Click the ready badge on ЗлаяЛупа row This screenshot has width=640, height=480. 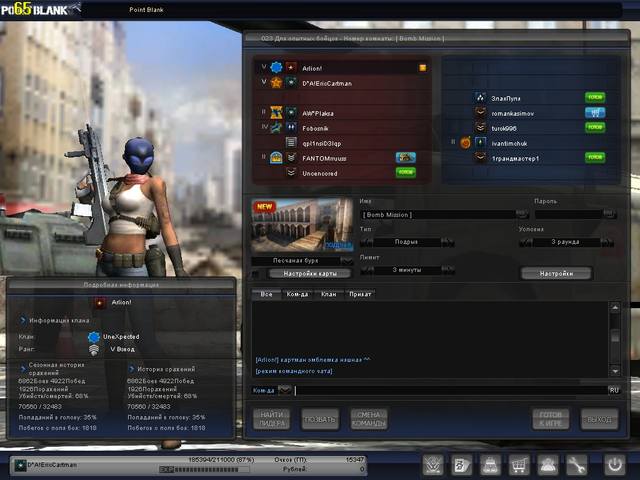click(x=595, y=98)
